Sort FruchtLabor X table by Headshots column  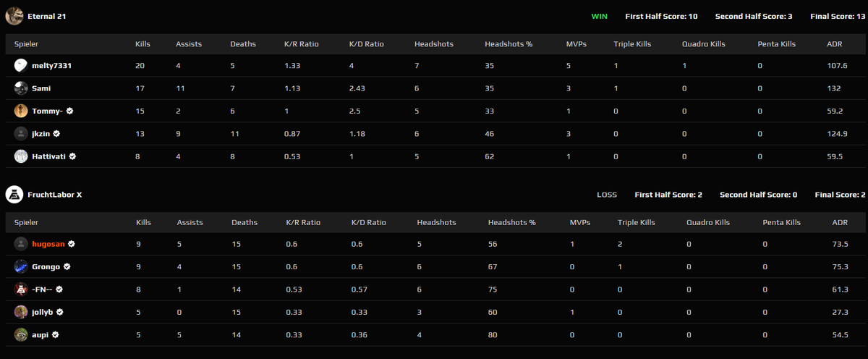[x=436, y=222]
